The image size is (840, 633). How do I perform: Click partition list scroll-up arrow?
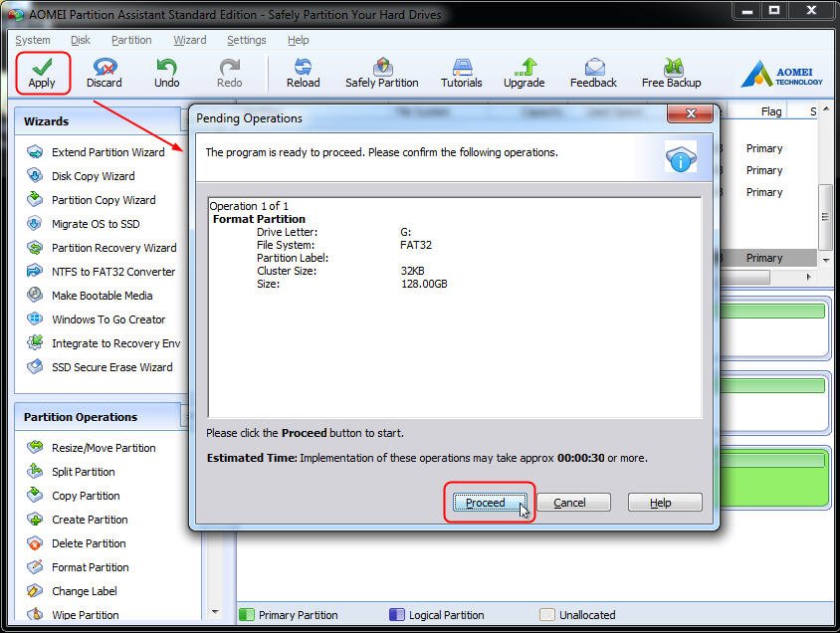(x=826, y=109)
